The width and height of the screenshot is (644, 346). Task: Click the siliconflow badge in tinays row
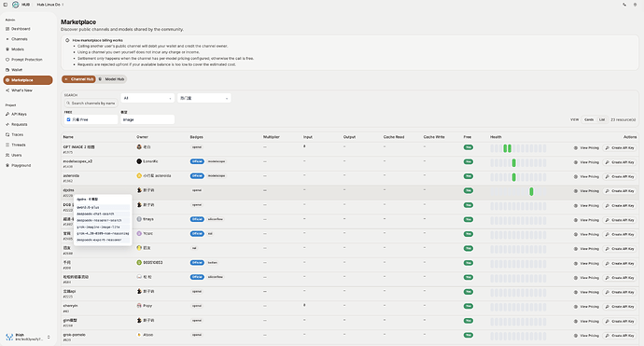pos(216,219)
